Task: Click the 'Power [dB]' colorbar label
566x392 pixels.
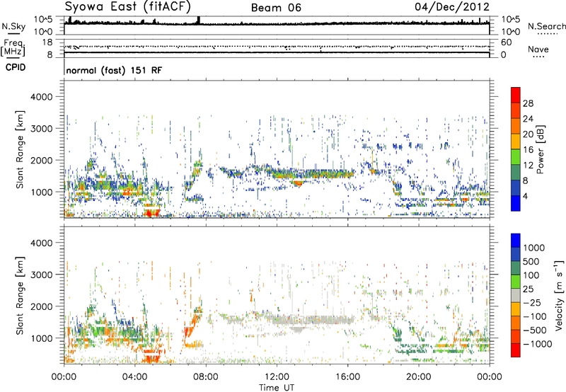Action: click(x=540, y=149)
